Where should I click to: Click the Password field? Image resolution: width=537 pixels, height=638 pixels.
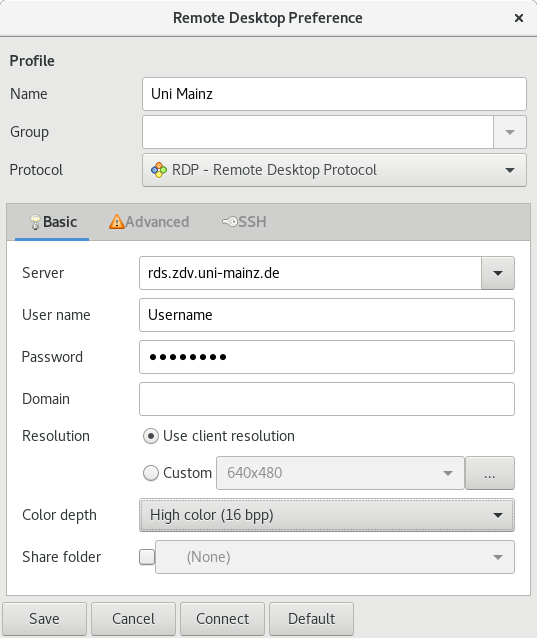coord(327,357)
